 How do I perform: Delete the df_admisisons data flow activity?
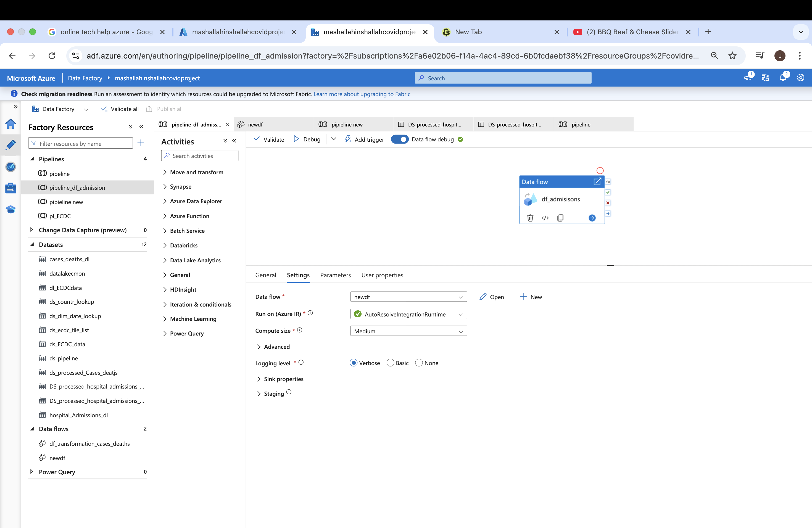point(530,218)
